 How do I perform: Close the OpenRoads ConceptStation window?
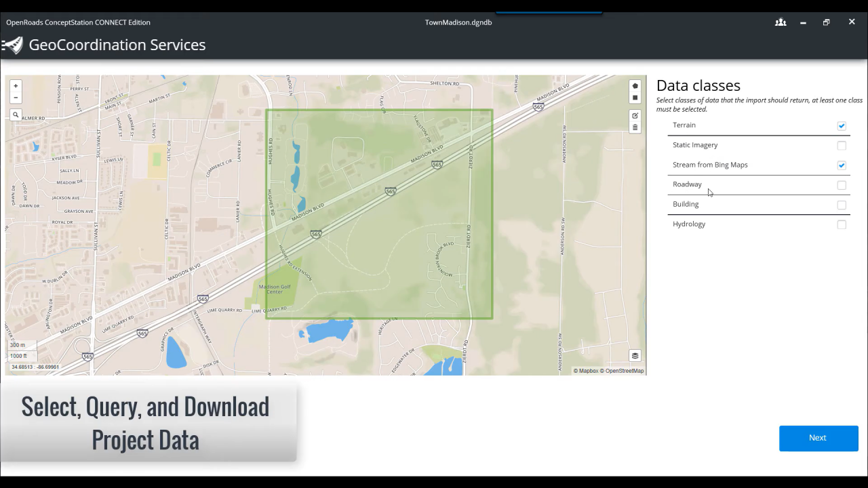pyautogui.click(x=852, y=22)
